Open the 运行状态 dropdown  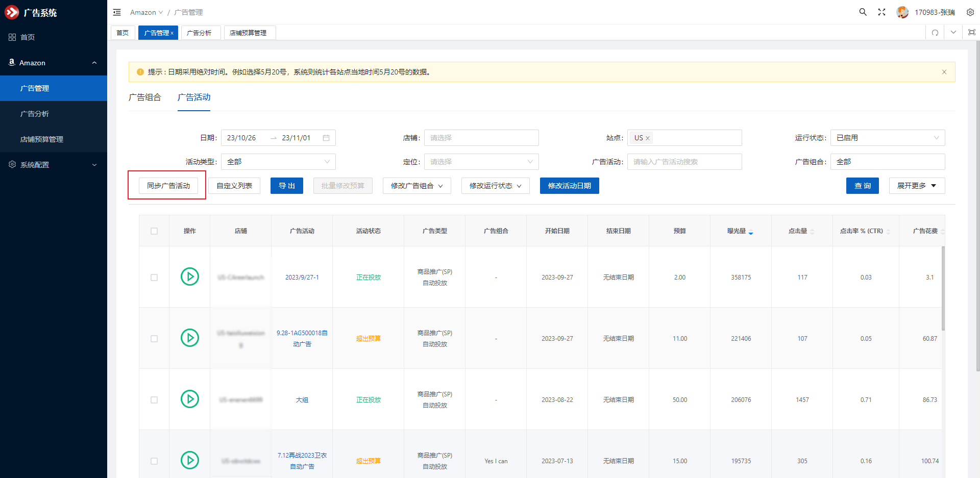click(x=887, y=138)
